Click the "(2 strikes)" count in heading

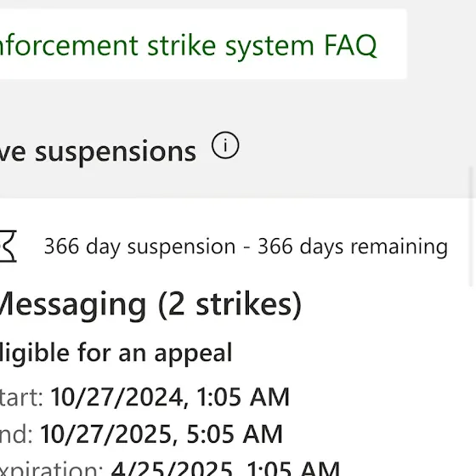pyautogui.click(x=229, y=305)
